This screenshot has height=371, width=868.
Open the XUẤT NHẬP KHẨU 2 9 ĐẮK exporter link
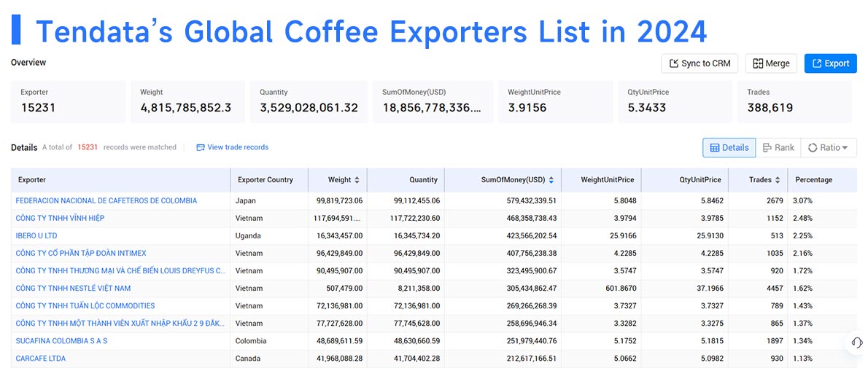point(120,324)
